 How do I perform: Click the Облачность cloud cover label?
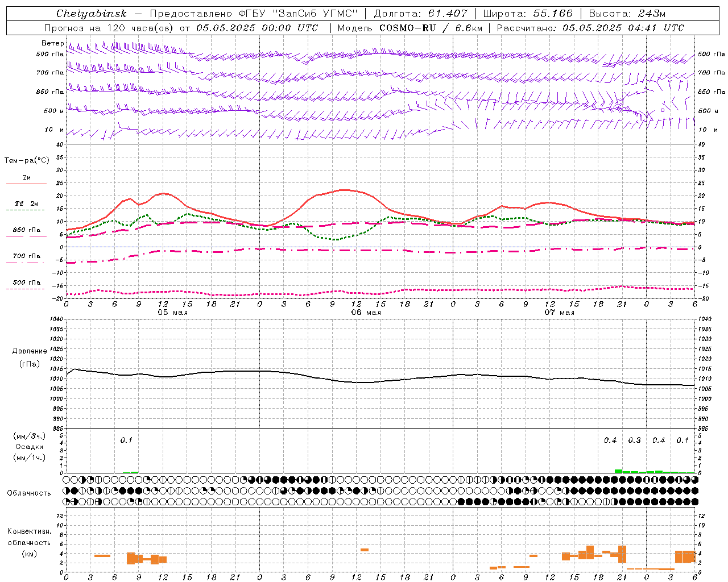tap(29, 493)
